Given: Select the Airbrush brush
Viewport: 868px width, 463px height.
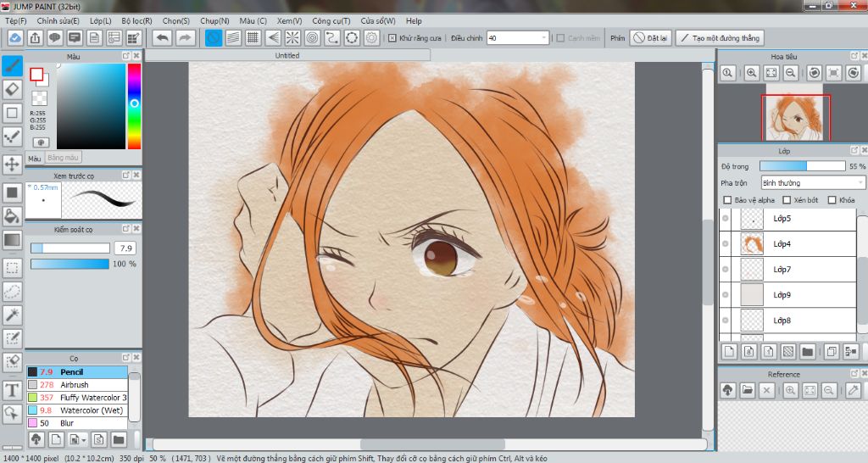Looking at the screenshot, I should [77, 384].
